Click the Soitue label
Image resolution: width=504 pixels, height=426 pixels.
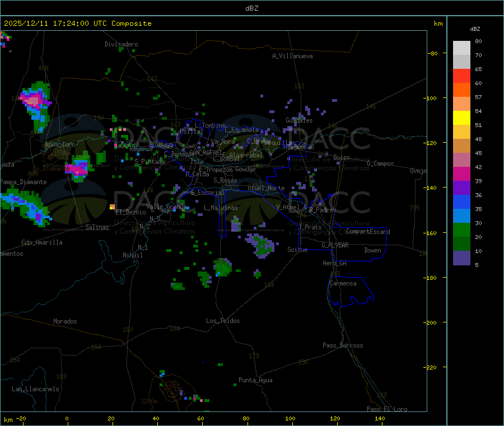297,250
